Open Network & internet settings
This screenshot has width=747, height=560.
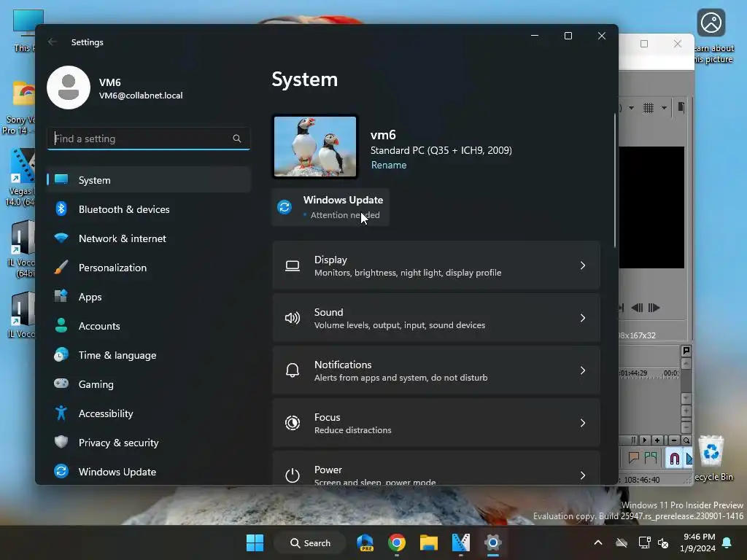point(149,238)
